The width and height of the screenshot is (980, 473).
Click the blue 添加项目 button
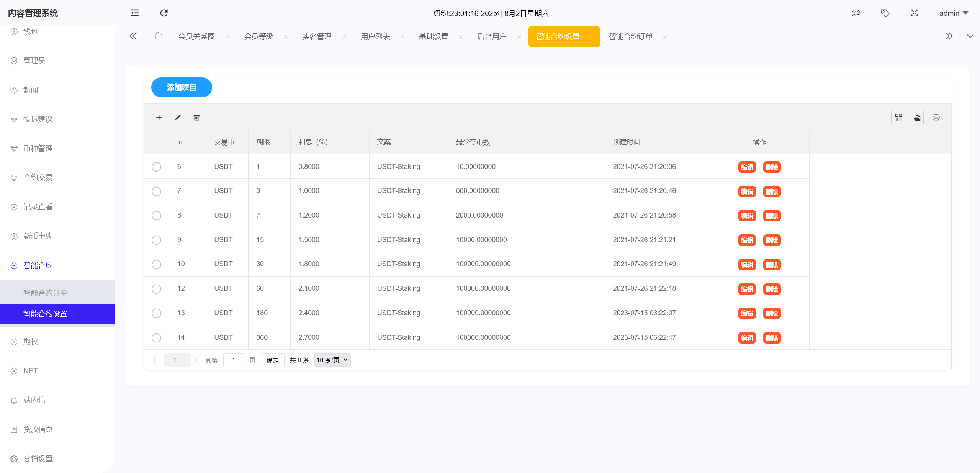point(182,87)
